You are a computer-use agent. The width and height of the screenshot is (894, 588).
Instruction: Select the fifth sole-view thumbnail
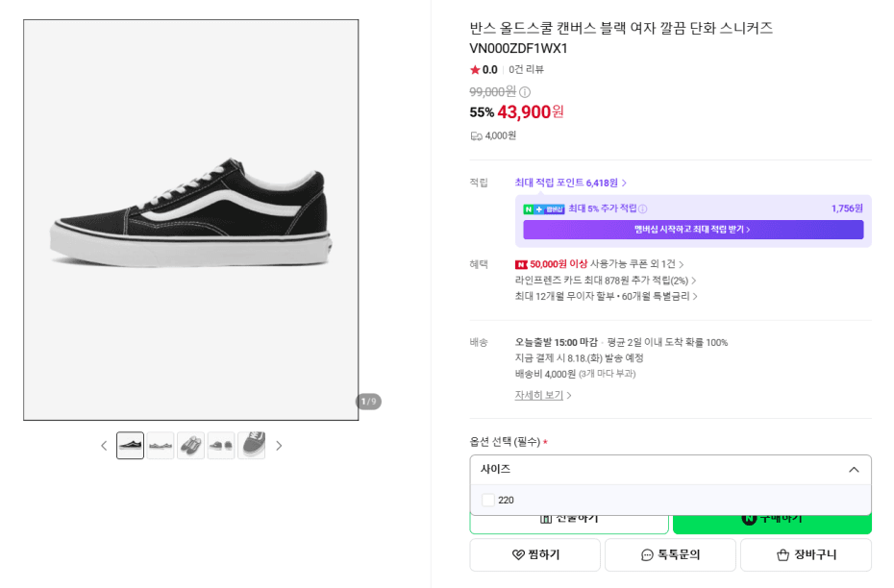coord(252,446)
